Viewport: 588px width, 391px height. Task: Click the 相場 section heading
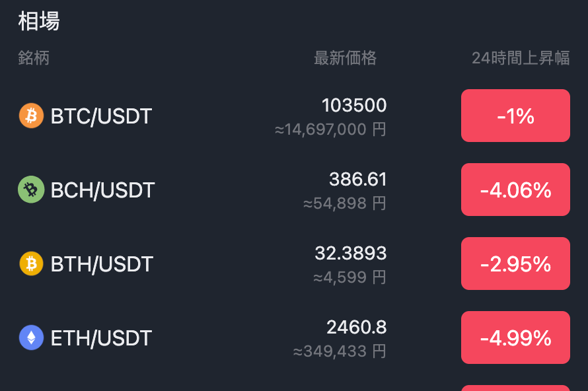tap(39, 20)
